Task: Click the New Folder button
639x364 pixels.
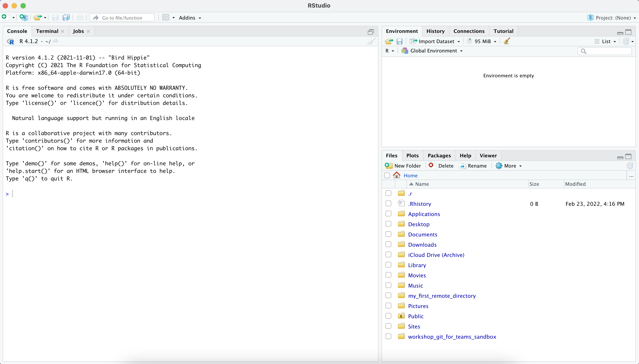Action: (x=403, y=166)
